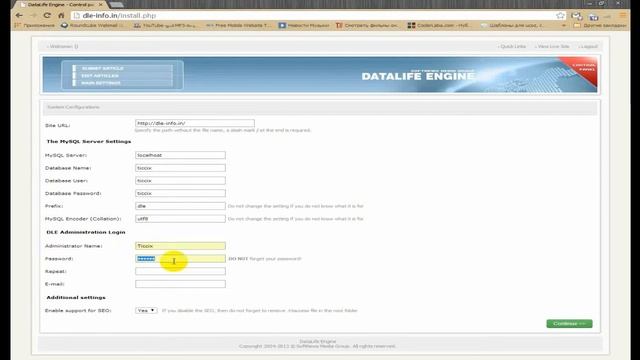Viewport: 640px width, 360px height.
Task: Click the Logout header link
Action: (x=588, y=47)
